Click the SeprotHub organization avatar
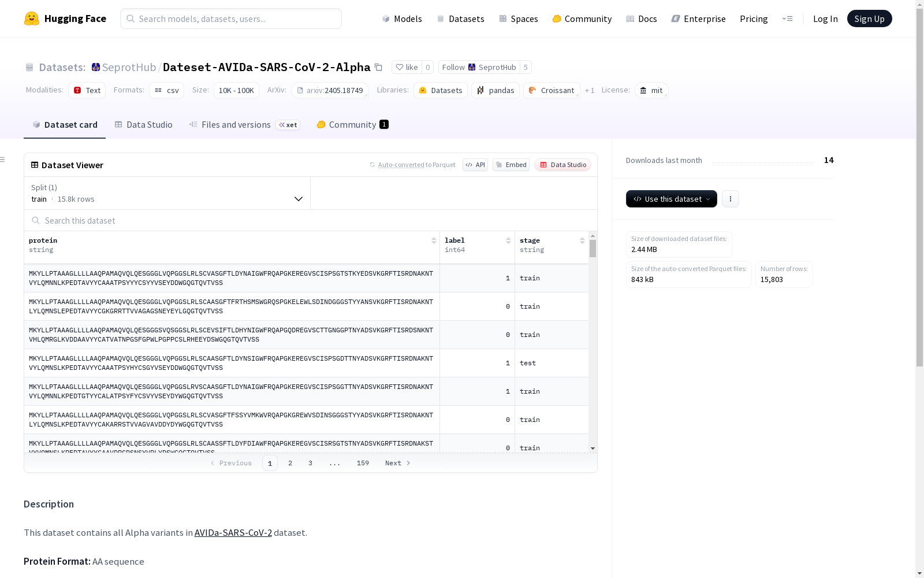924x578 pixels. pyautogui.click(x=96, y=67)
